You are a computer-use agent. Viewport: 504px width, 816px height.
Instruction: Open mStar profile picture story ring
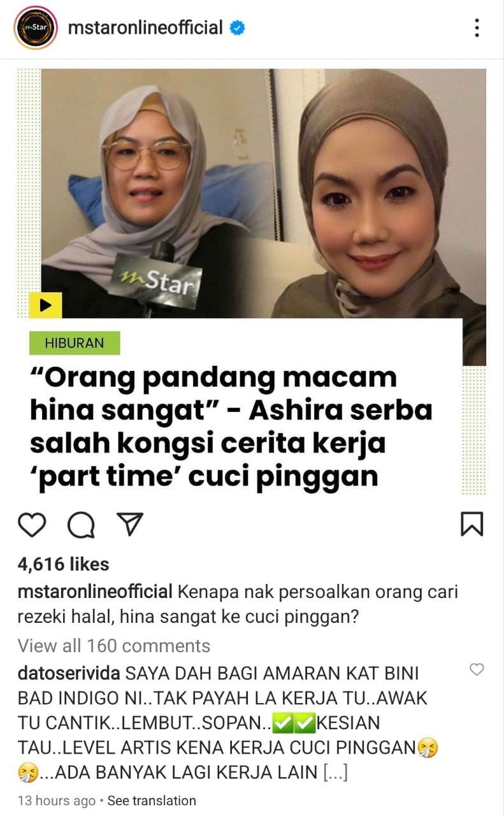click(x=36, y=28)
